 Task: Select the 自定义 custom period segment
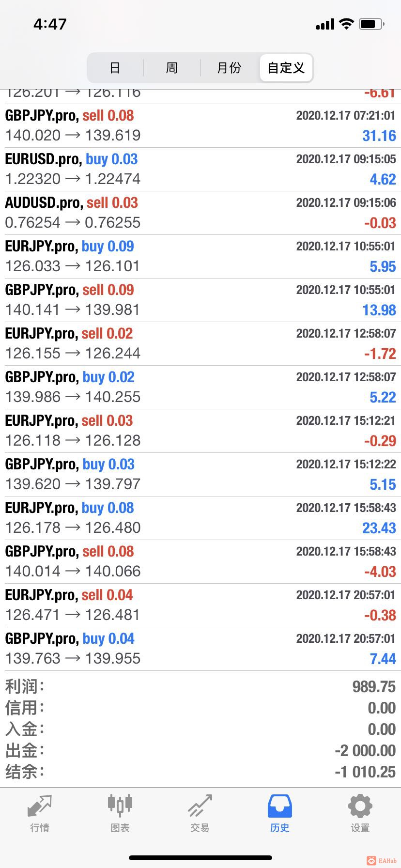[x=286, y=67]
